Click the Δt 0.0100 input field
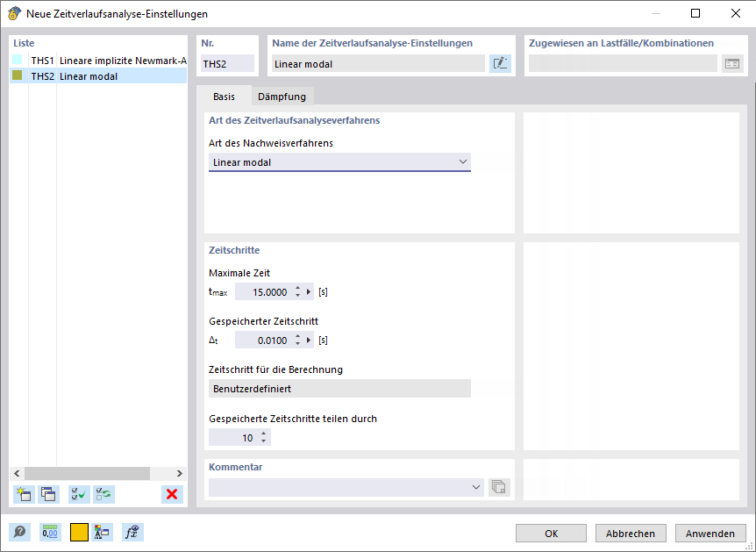This screenshot has width=756, height=552. pyautogui.click(x=264, y=341)
